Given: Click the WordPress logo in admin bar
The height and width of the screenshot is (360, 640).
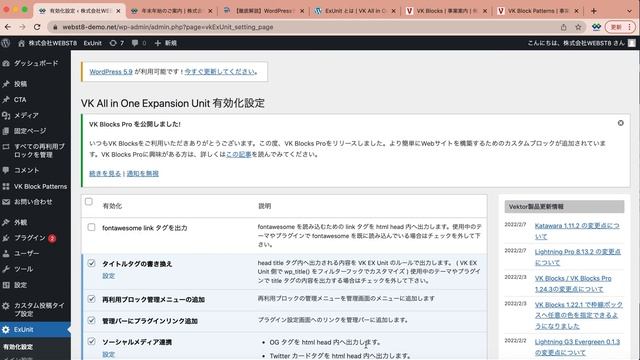Looking at the screenshot, I should (6, 43).
